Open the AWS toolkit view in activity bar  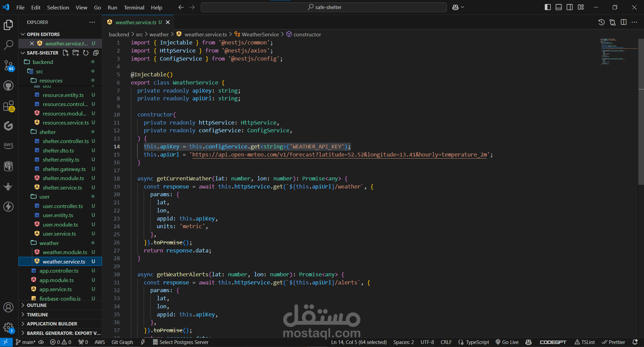click(8, 146)
